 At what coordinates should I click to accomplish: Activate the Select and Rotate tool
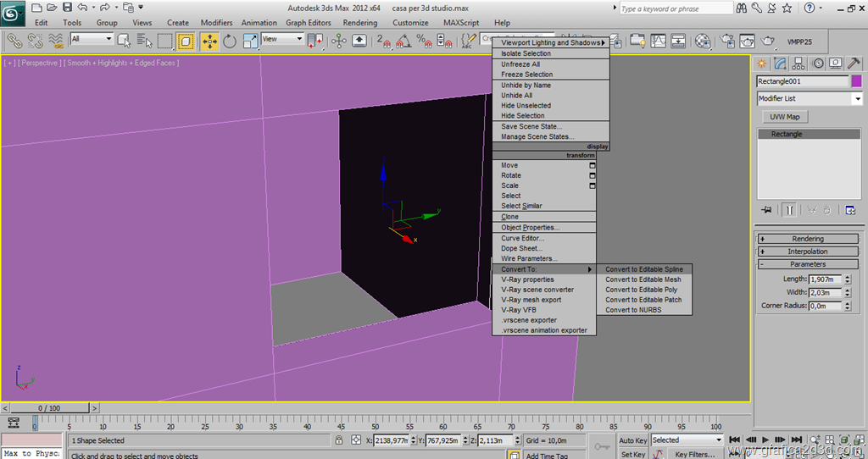point(230,41)
